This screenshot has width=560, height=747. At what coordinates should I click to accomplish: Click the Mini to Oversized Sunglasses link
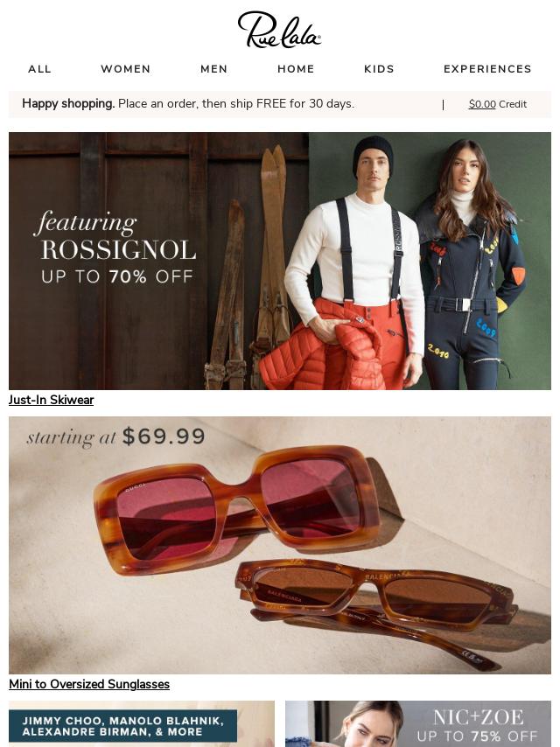[89, 684]
